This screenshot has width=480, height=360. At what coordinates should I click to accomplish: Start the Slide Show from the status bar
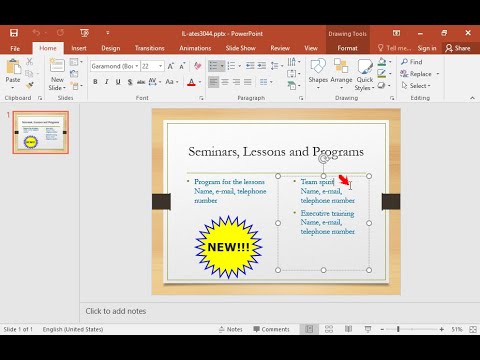click(368, 329)
